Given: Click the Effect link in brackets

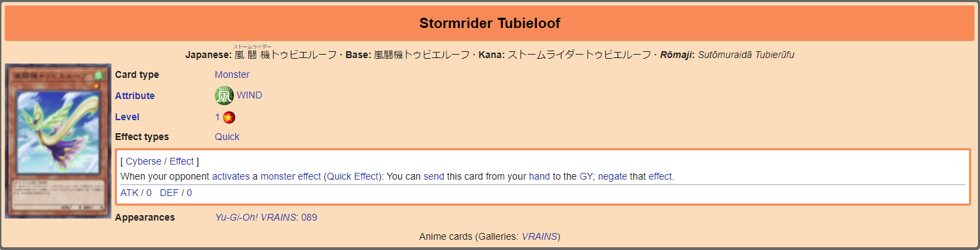Looking at the screenshot, I should coord(182,161).
